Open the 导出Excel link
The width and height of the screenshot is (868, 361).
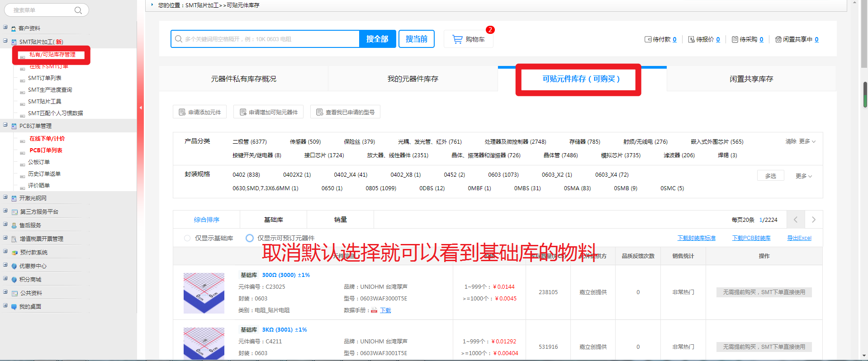pyautogui.click(x=799, y=238)
